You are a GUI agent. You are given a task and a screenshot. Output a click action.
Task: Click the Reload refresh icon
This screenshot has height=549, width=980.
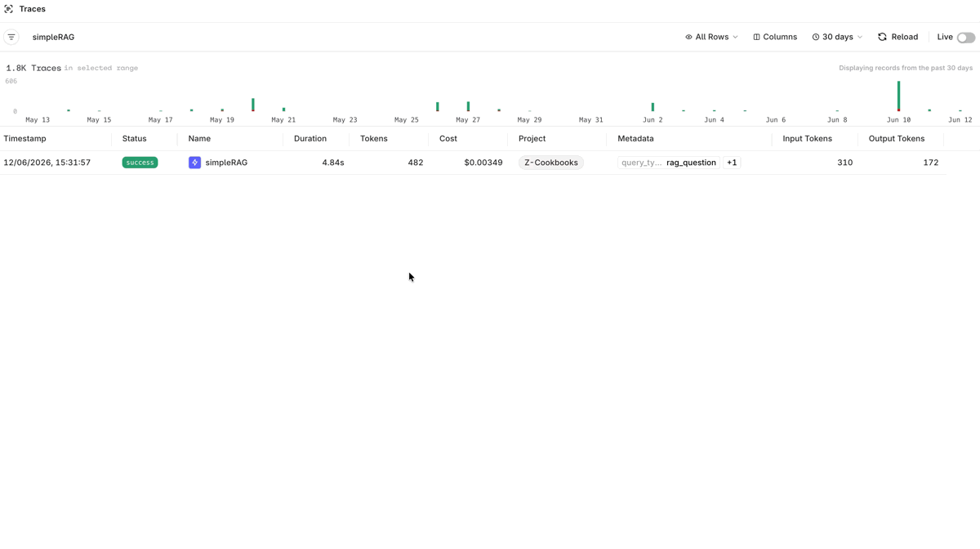pyautogui.click(x=882, y=37)
